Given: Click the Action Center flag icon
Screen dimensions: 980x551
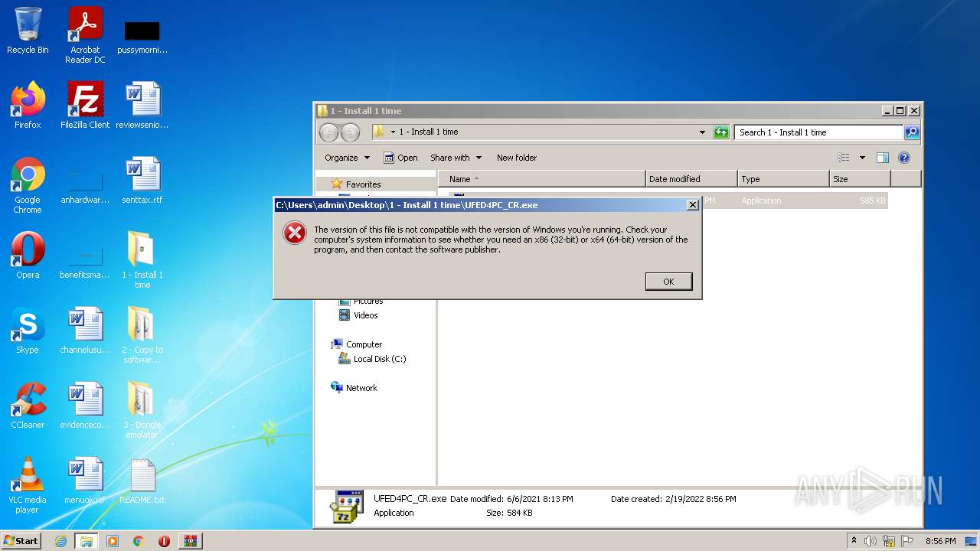Looking at the screenshot, I should click(907, 541).
